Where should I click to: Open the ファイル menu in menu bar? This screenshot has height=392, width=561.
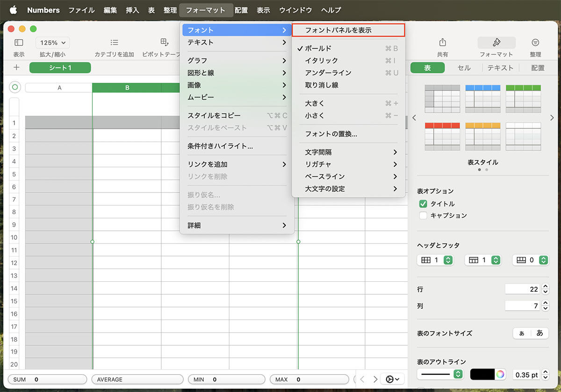pos(81,10)
